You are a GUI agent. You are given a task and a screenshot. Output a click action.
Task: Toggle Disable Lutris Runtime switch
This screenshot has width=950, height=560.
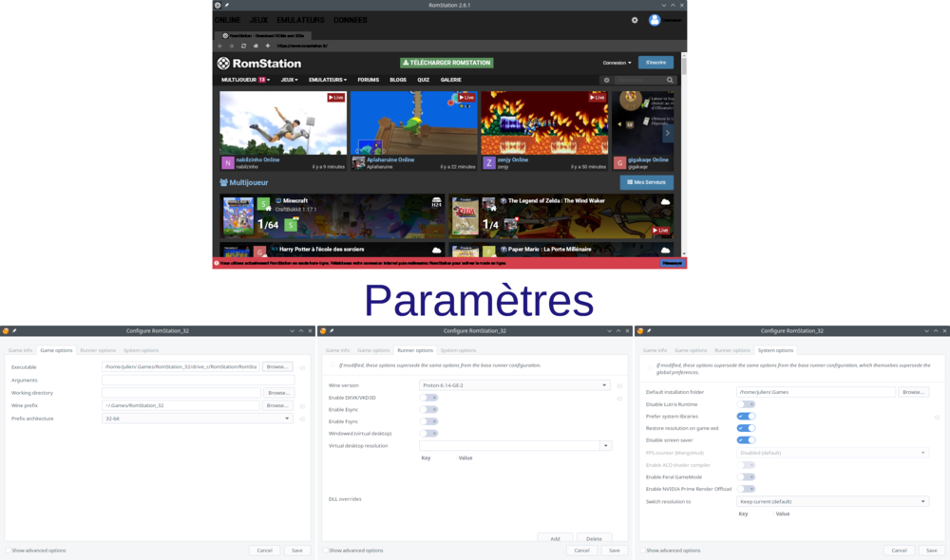click(x=747, y=404)
